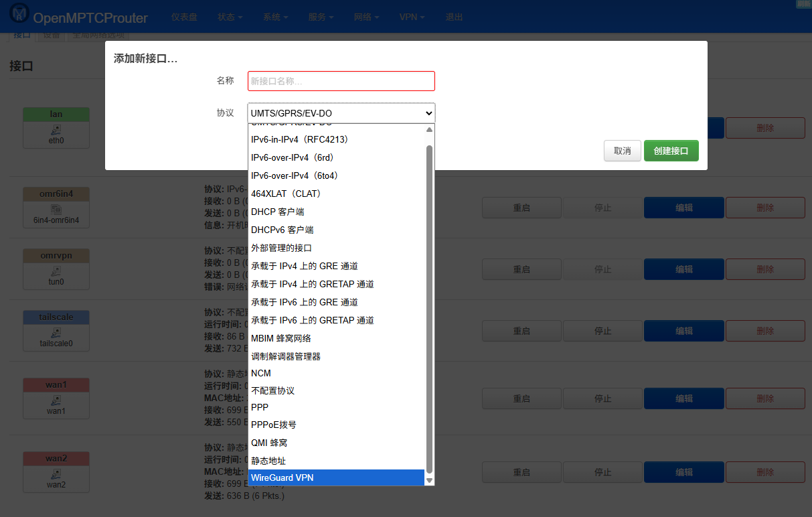Click the 退出 logout link
The image size is (812, 517).
[x=455, y=17]
